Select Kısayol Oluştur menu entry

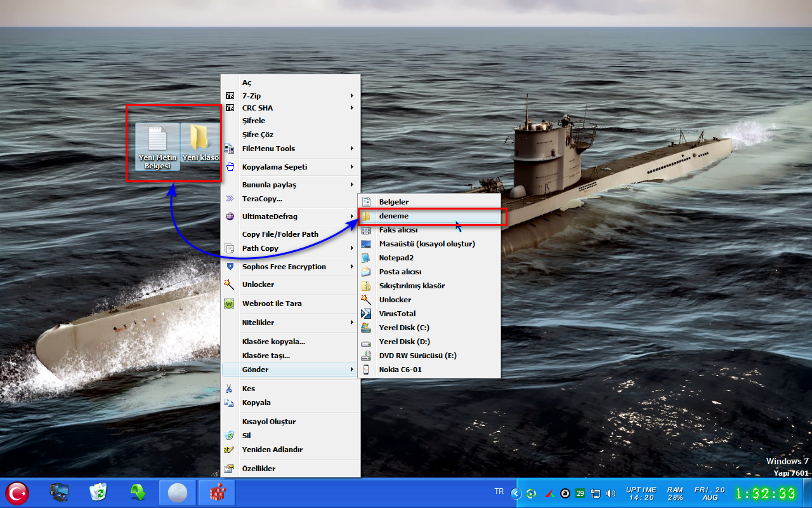point(291,422)
